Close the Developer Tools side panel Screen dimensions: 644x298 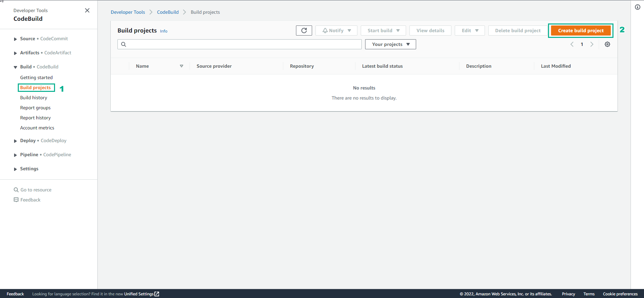87,10
